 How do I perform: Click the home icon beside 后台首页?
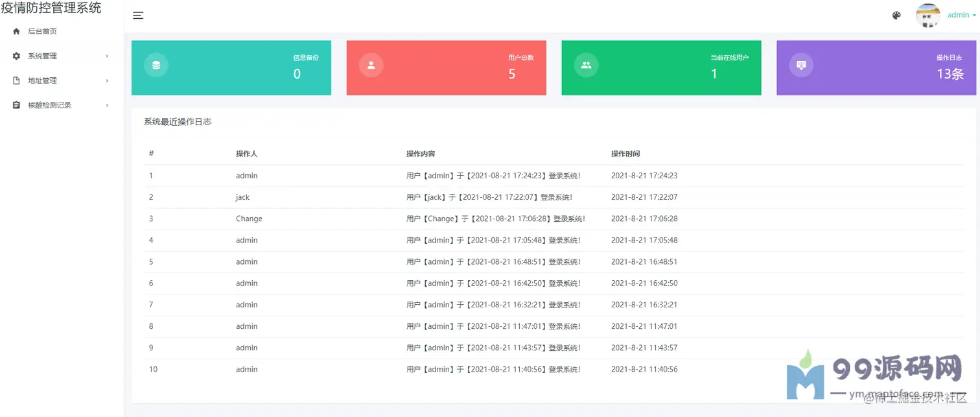(x=16, y=31)
